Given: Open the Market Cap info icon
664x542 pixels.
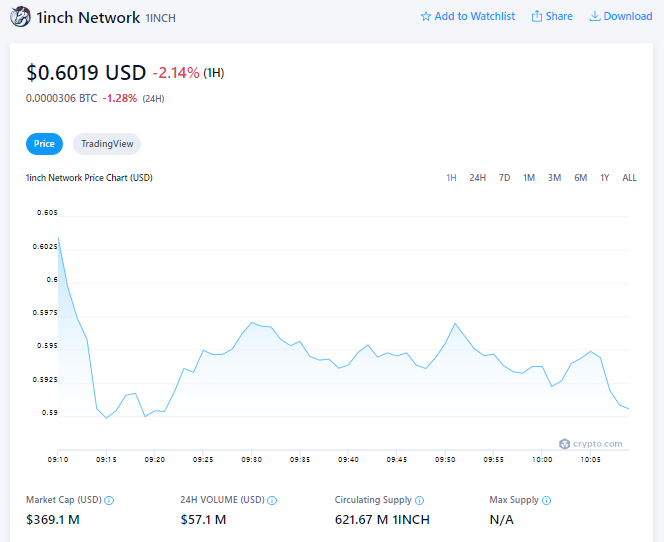Looking at the screenshot, I should click(109, 501).
